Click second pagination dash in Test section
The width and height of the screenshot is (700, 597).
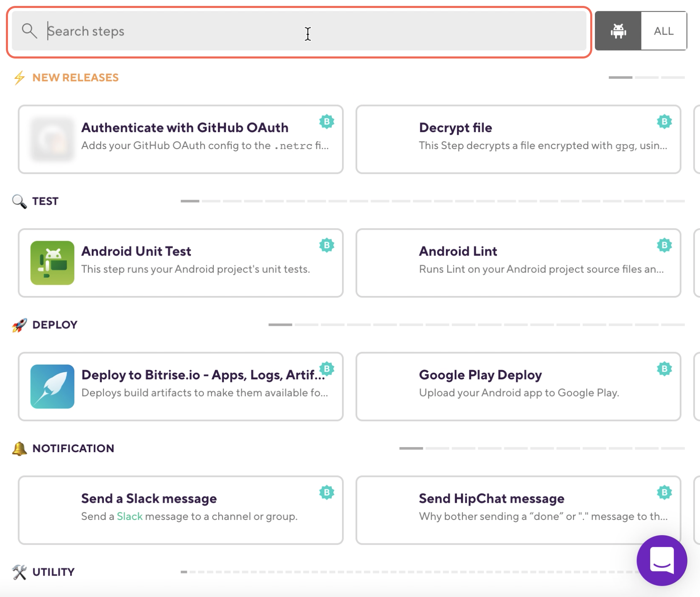211,201
